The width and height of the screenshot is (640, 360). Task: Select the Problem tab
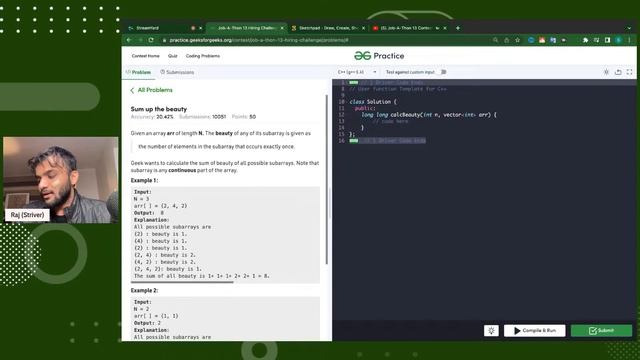coord(139,72)
